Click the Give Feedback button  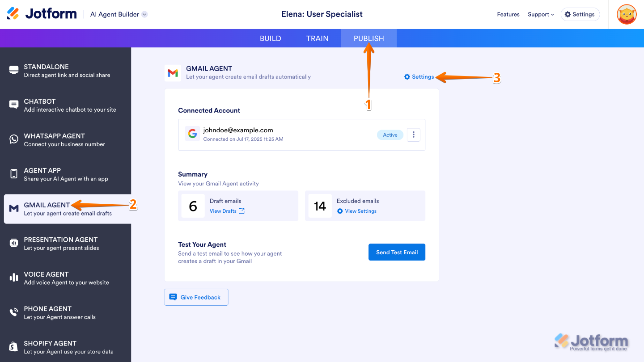tap(196, 297)
